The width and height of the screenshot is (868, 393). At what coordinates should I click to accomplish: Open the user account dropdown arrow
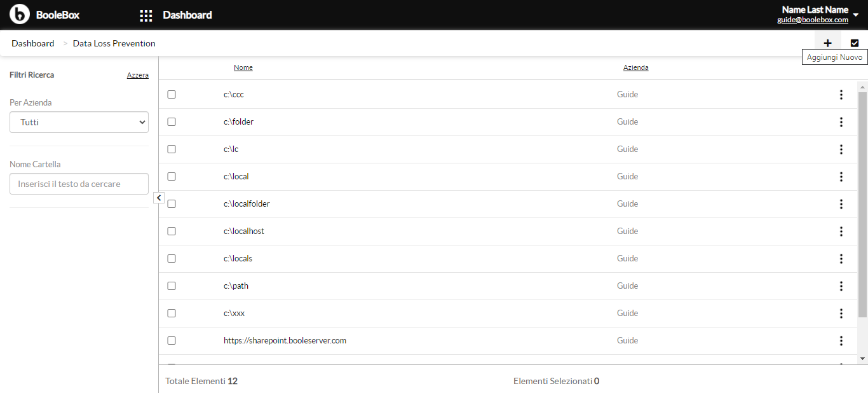tap(856, 15)
